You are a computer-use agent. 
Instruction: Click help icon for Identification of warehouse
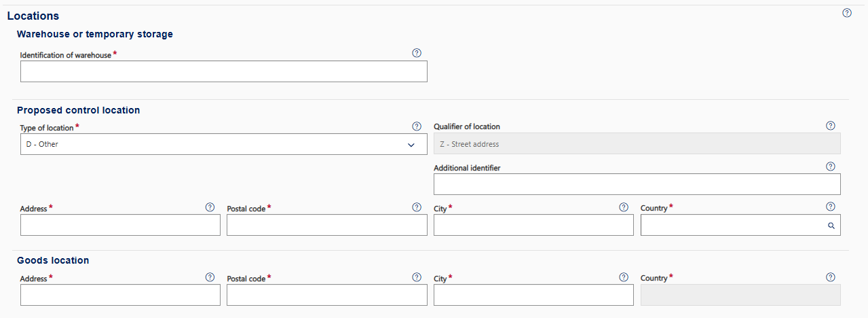pos(417,53)
